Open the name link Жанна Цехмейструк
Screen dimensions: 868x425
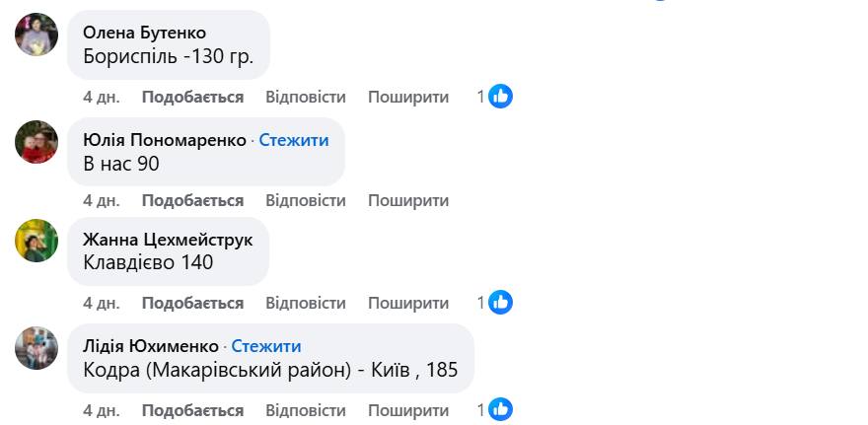tap(168, 240)
